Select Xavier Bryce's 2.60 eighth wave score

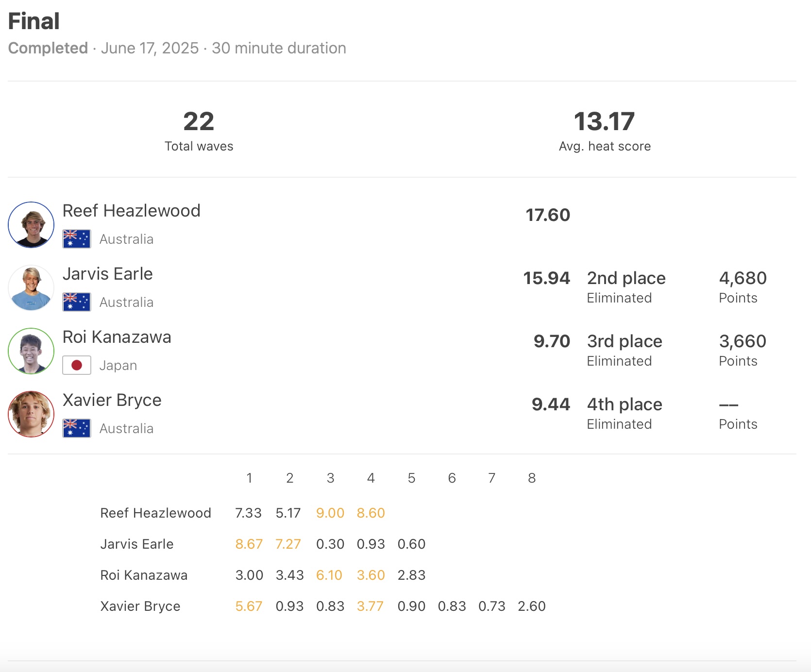pyautogui.click(x=532, y=606)
